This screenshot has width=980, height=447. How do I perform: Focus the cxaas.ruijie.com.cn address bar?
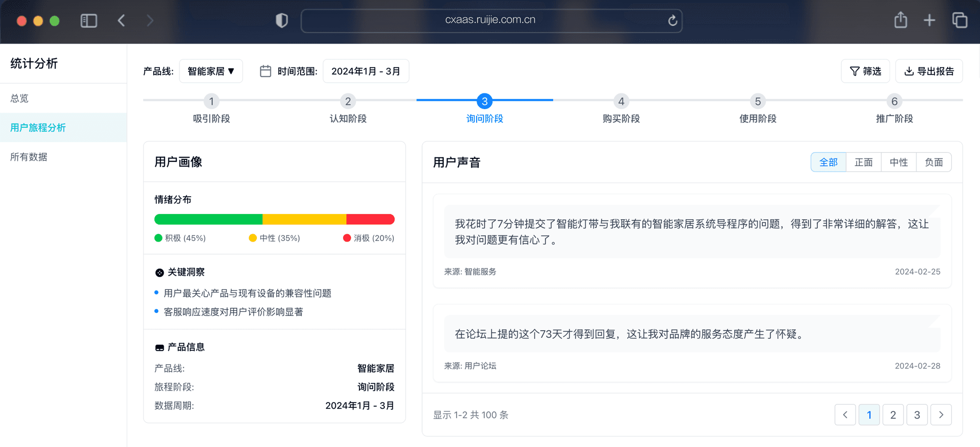pyautogui.click(x=491, y=21)
